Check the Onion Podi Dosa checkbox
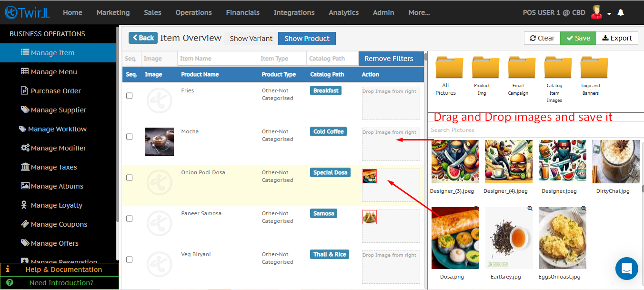Image resolution: width=644 pixels, height=290 pixels. click(x=129, y=178)
